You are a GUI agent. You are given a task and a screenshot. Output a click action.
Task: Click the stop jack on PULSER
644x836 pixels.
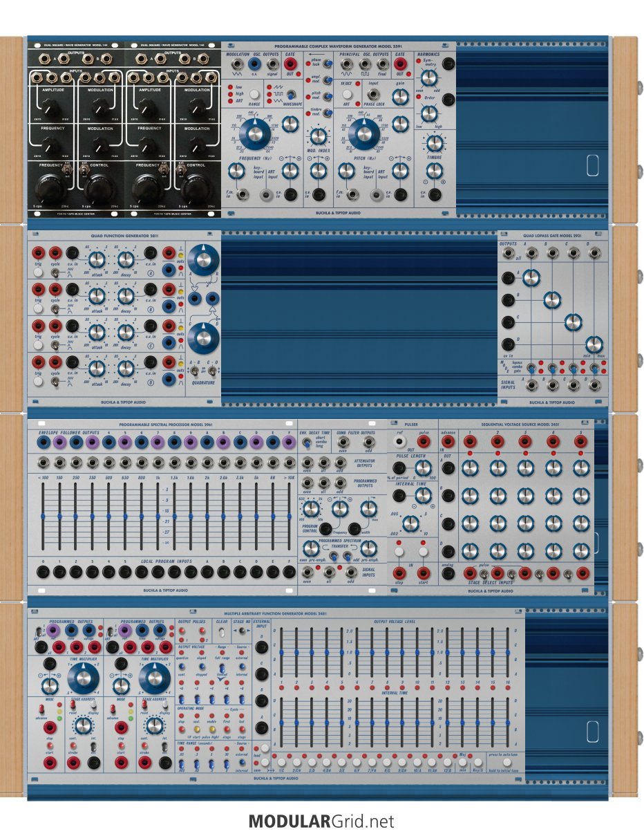tap(399, 573)
